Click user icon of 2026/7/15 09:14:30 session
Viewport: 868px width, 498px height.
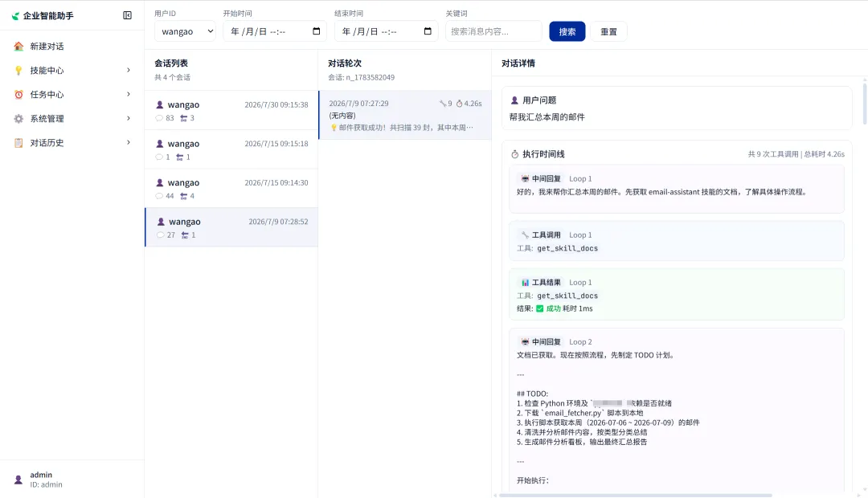point(160,182)
